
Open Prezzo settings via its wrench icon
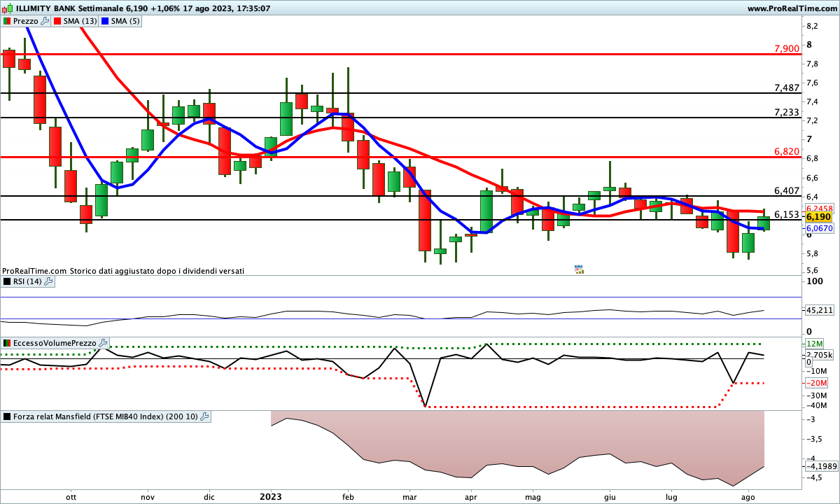45,22
